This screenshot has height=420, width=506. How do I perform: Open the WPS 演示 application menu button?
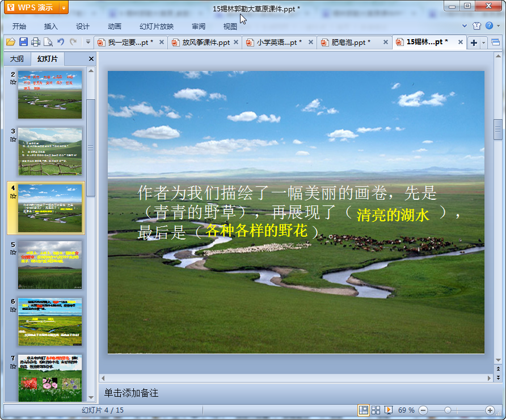pyautogui.click(x=32, y=7)
